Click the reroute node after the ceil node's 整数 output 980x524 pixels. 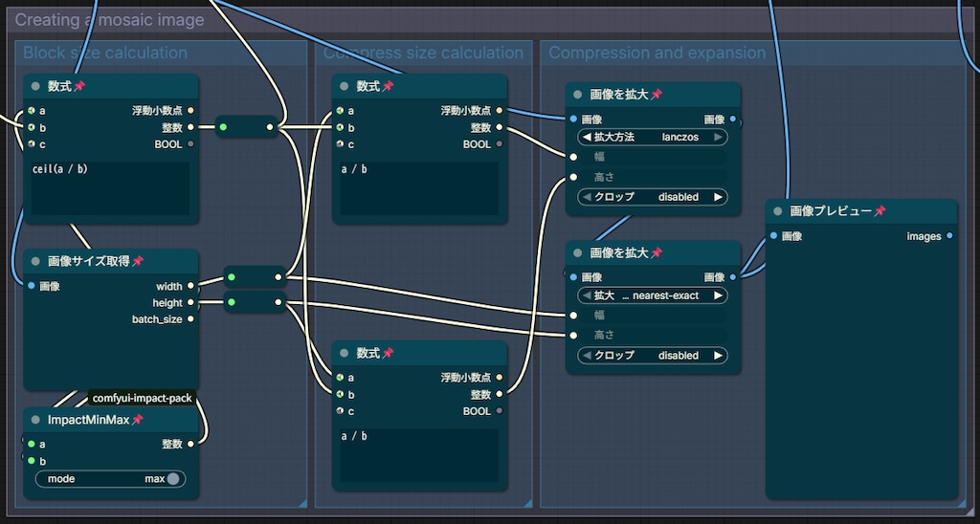(246, 127)
